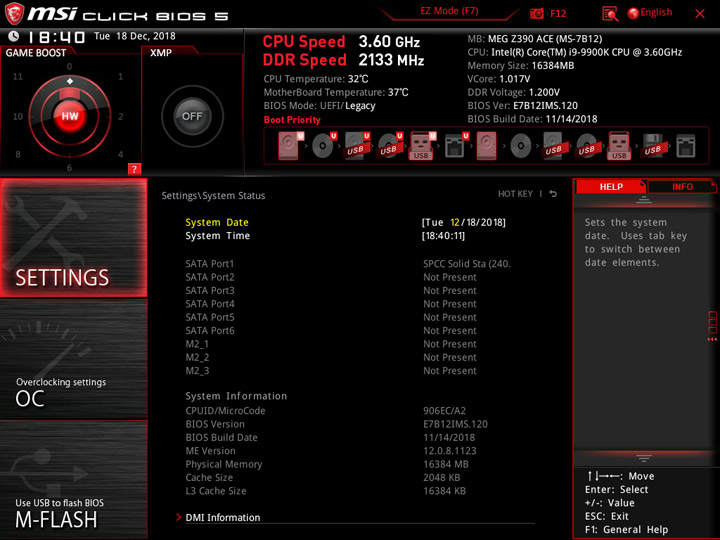Select the System Time value [18:40:11]
720x540 pixels.
tap(443, 236)
